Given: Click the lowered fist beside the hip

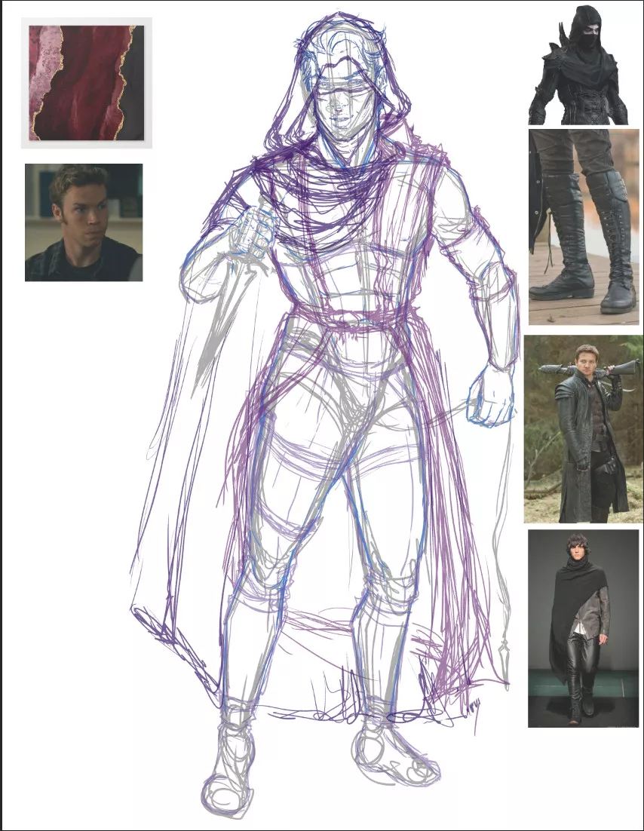Looking at the screenshot, I should click(x=490, y=396).
